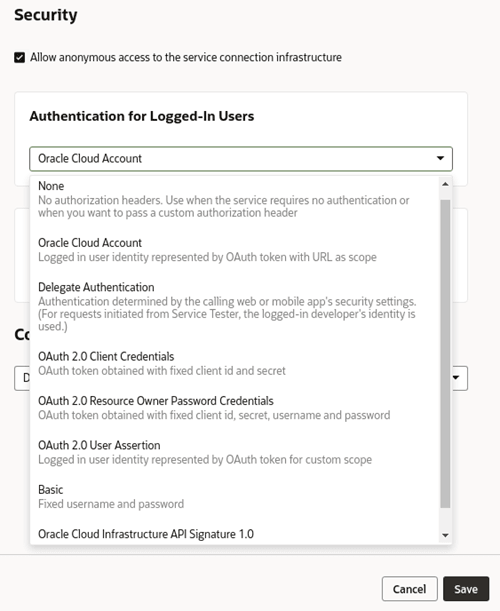
Task: Click Authentication for Logged-In Users heading
Action: (x=142, y=116)
